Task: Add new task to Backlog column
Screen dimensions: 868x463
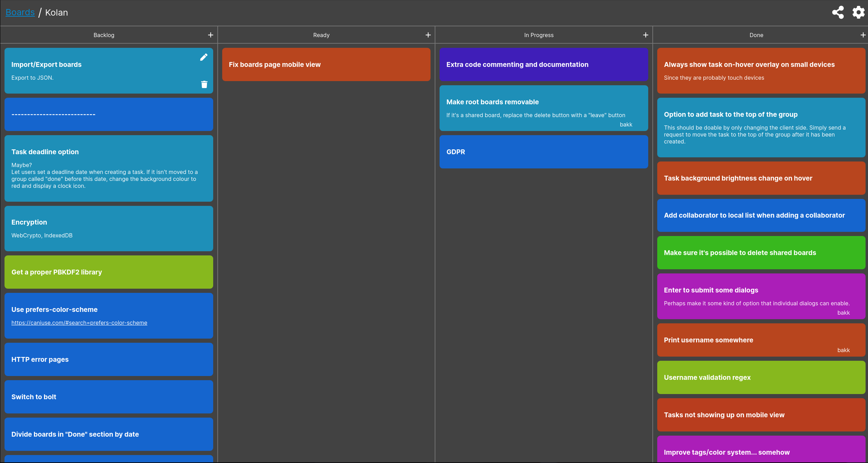Action: click(210, 35)
